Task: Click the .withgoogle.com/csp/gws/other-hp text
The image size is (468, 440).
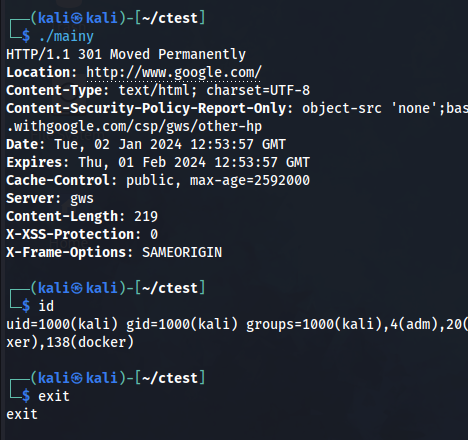Action: (134, 126)
